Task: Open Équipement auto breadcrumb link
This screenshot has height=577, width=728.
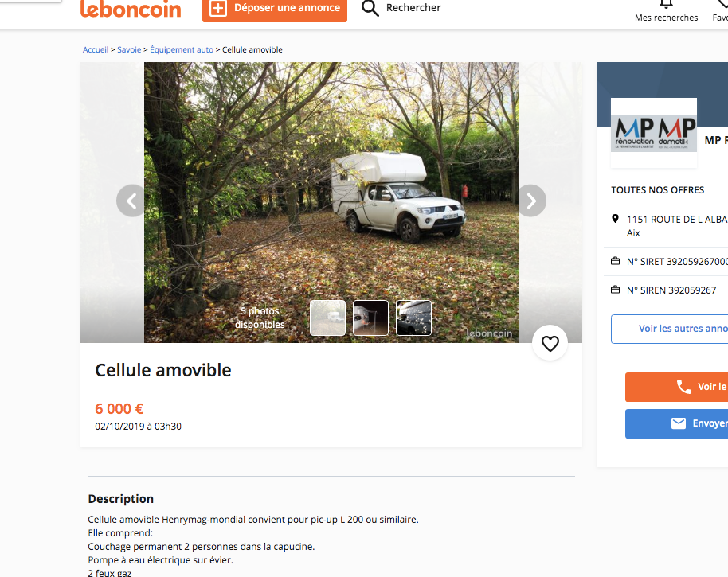Action: click(182, 49)
